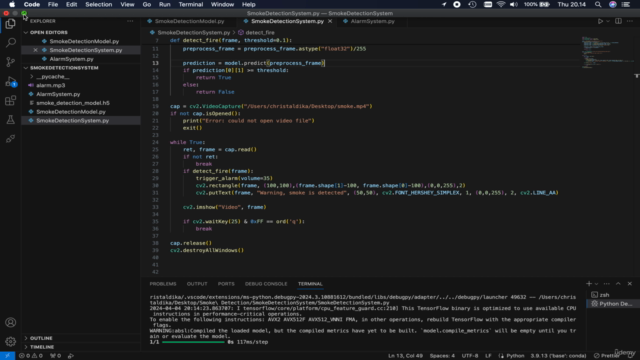Open SmokeDetectionModel.py in folder tree

[71, 112]
